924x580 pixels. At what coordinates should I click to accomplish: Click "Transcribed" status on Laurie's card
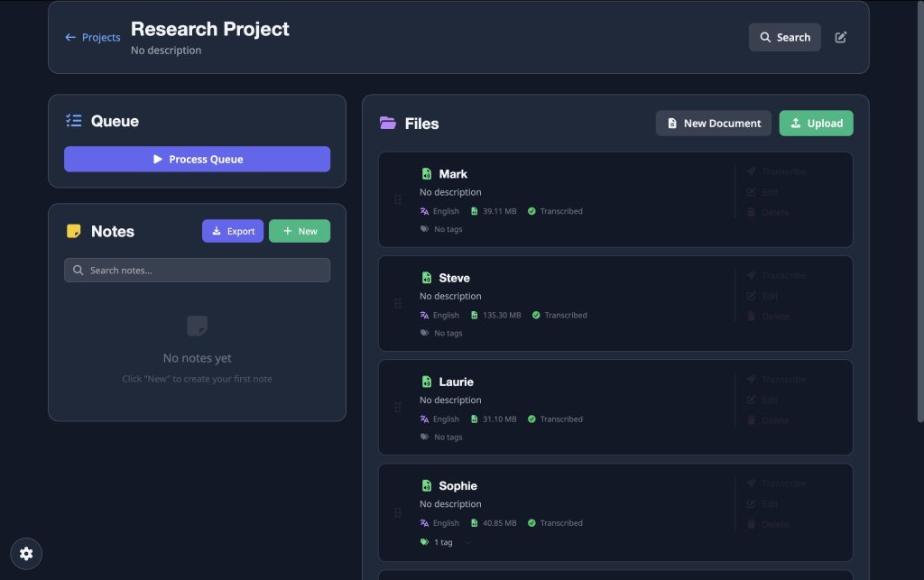[561, 419]
